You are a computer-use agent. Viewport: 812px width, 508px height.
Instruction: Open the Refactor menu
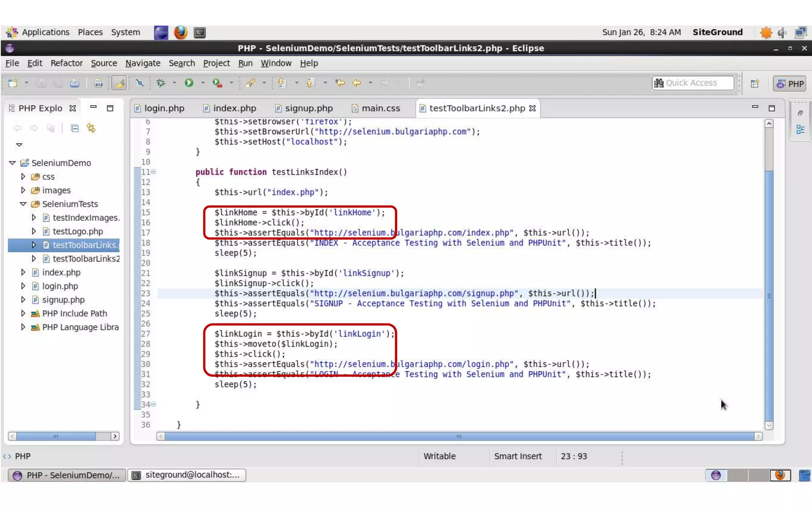(66, 63)
